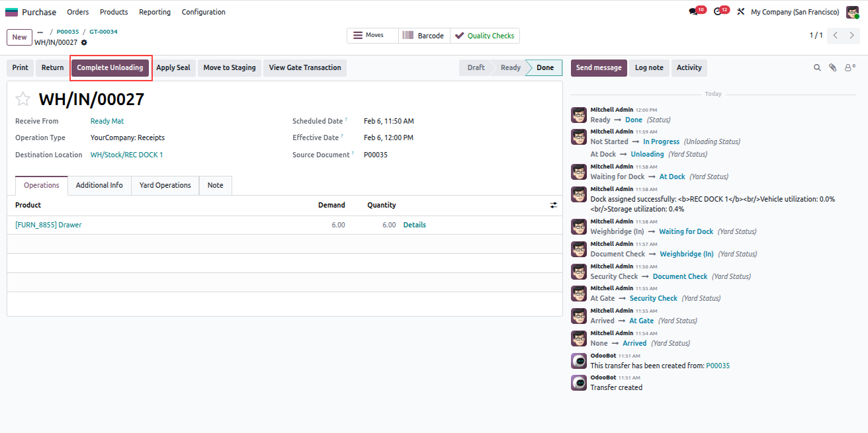Go to next record arrow
The height and width of the screenshot is (433, 868).
(852, 36)
